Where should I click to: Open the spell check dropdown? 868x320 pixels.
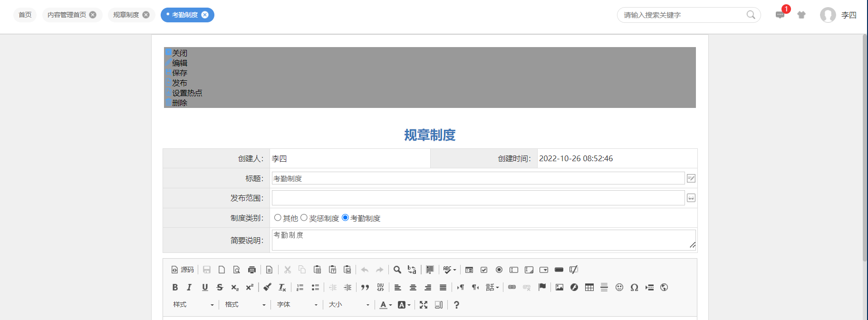tap(450, 270)
